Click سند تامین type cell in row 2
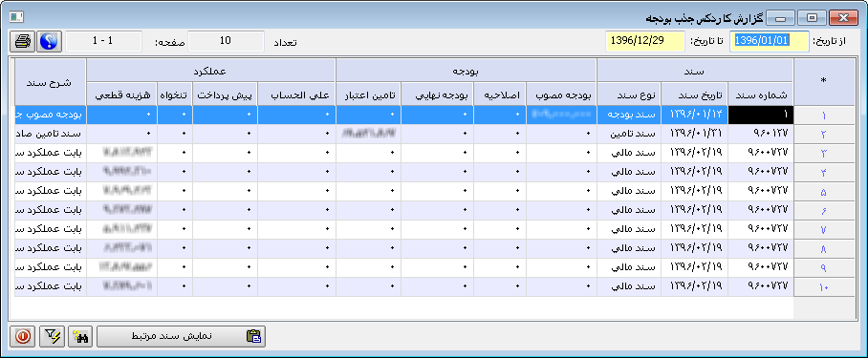This screenshot has width=868, height=358. pyautogui.click(x=629, y=135)
